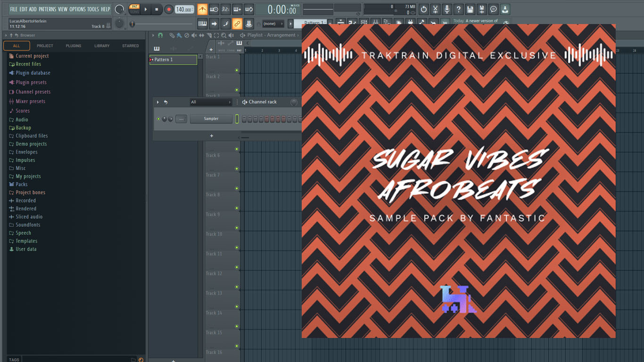Viewport: 644px width, 362px height.
Task: Add a new channel with plus button
Action: 212,136
